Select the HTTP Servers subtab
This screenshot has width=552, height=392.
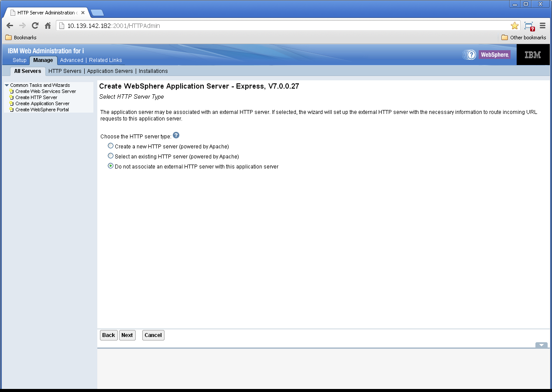pyautogui.click(x=65, y=71)
